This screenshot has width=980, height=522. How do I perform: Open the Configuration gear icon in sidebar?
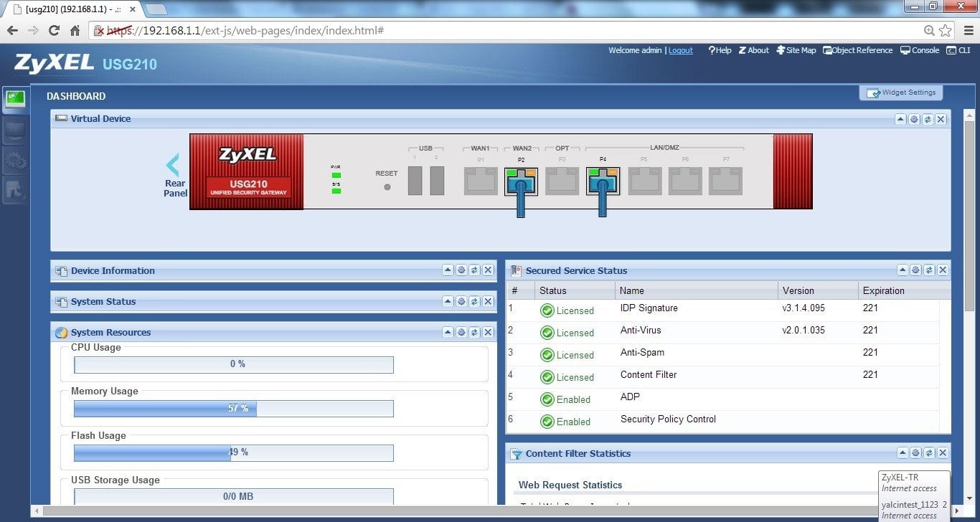[x=15, y=160]
